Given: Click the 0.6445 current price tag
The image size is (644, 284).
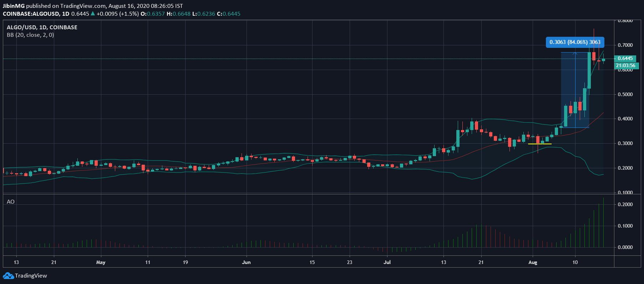Looking at the screenshot, I should pyautogui.click(x=625, y=58).
